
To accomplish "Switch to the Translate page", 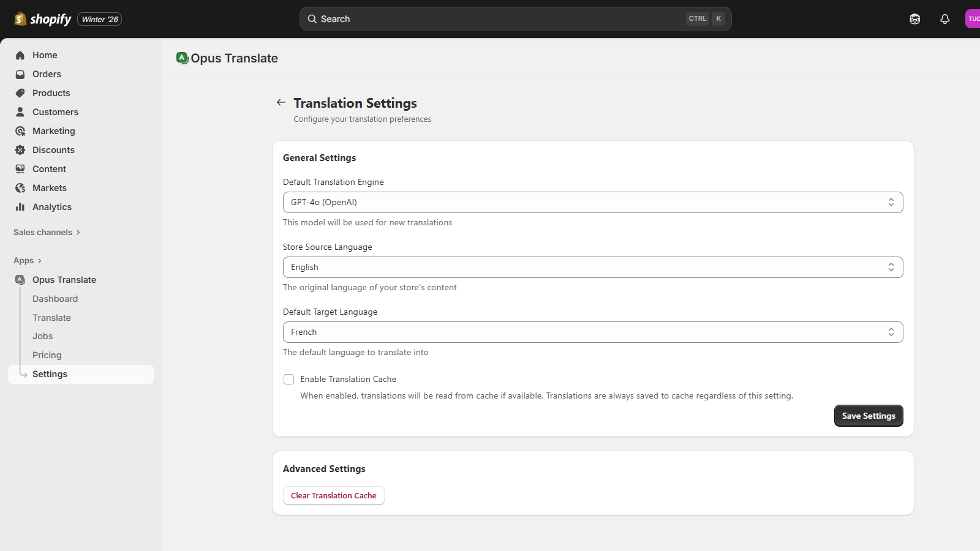I will pos(51,318).
